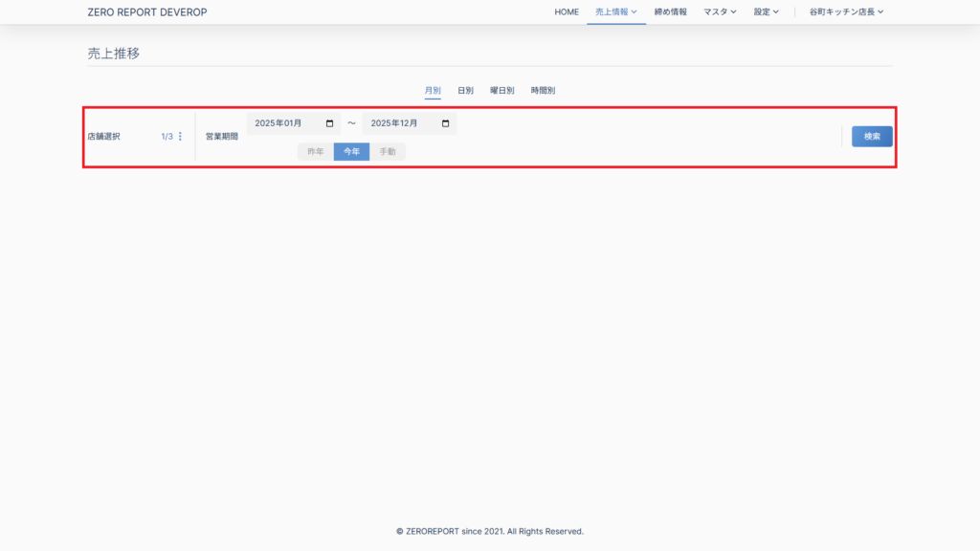This screenshot has width=980, height=551.
Task: Go to HOME in navigation bar
Action: click(567, 11)
